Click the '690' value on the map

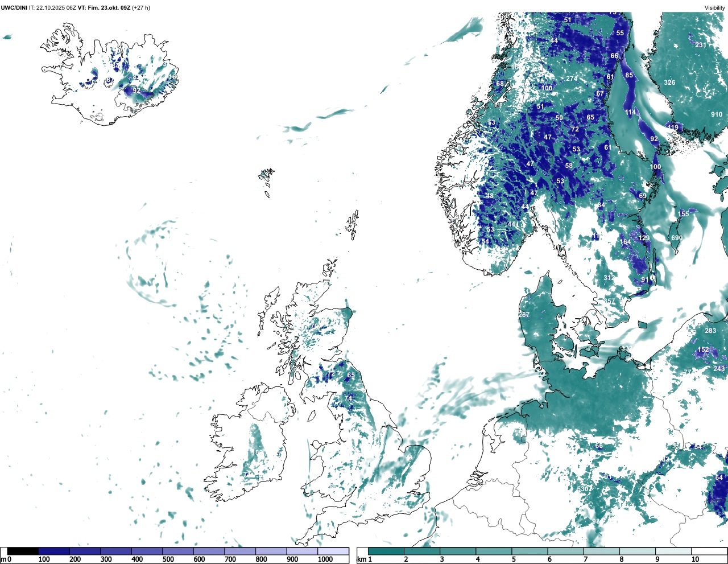[x=677, y=238]
